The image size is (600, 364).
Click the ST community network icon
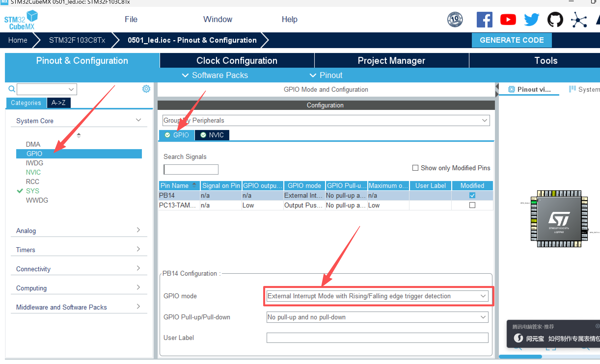pyautogui.click(x=579, y=20)
